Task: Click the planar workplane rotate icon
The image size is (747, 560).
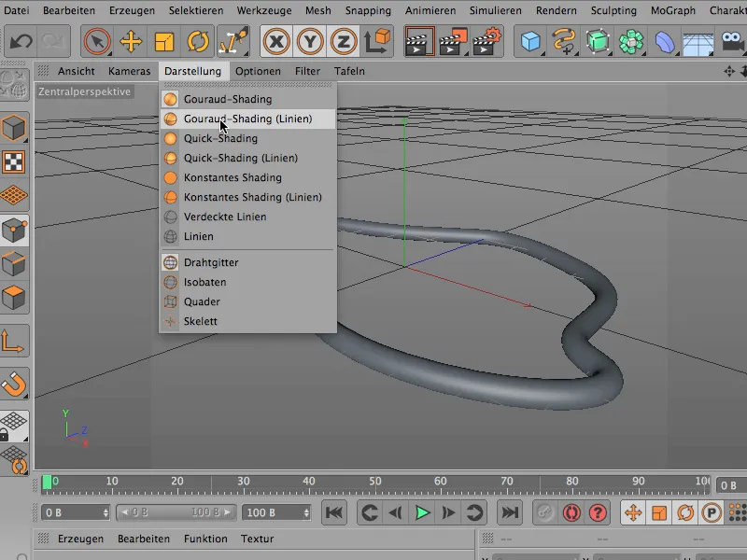Action: click(15, 460)
